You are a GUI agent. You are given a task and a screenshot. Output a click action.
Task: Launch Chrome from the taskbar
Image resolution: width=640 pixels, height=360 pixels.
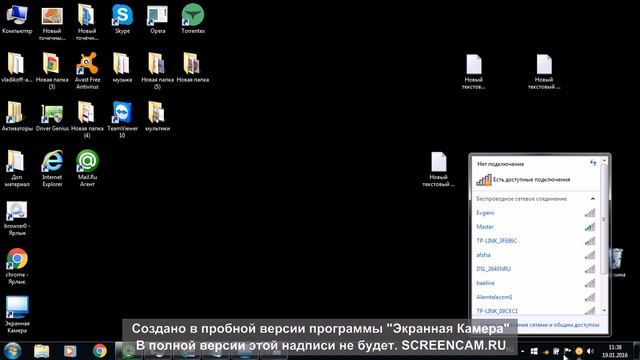(x=99, y=351)
